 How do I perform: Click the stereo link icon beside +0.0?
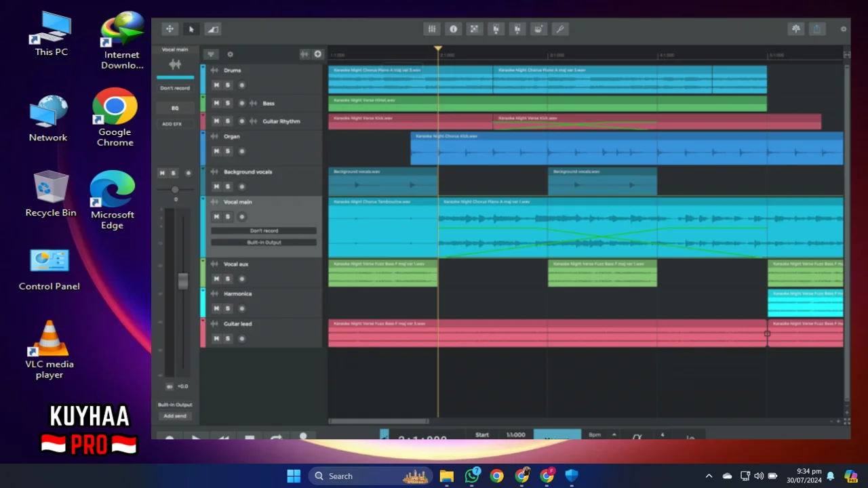[x=170, y=386]
